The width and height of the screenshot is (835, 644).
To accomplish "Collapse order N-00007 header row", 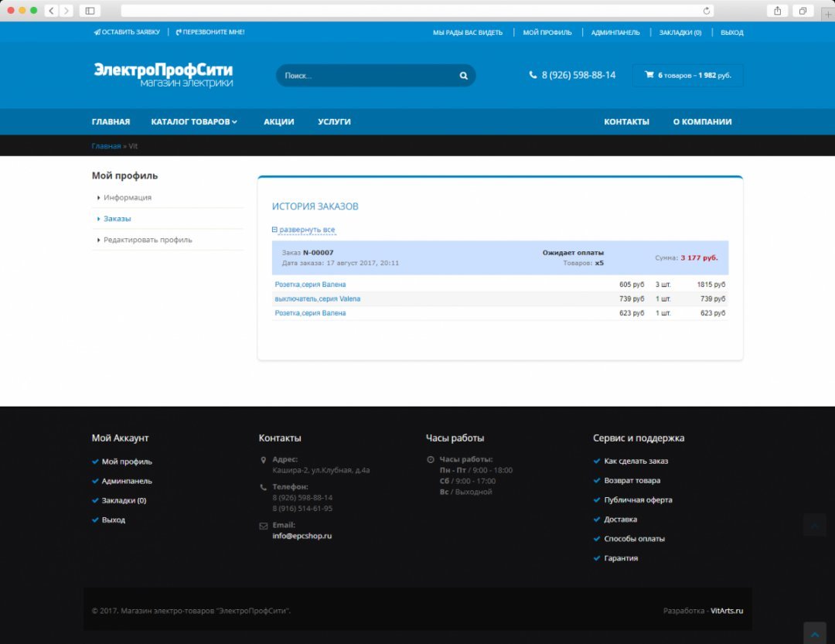I will point(499,257).
